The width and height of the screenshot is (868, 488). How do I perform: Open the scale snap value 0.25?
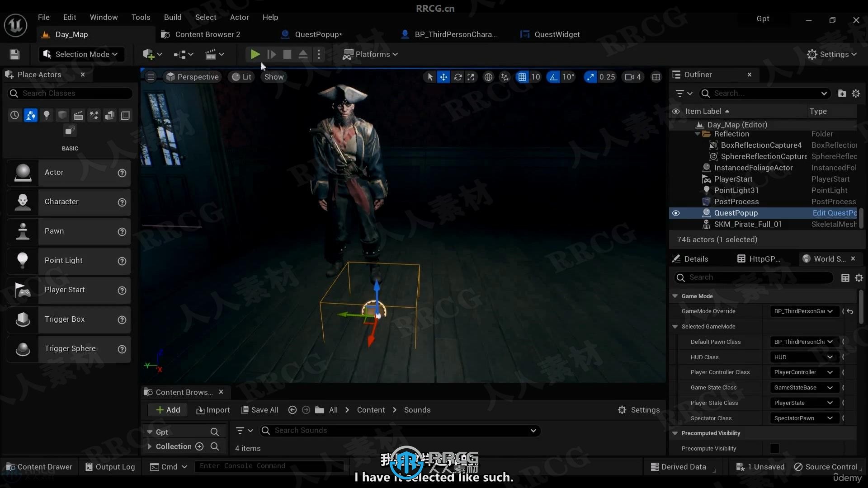(607, 77)
